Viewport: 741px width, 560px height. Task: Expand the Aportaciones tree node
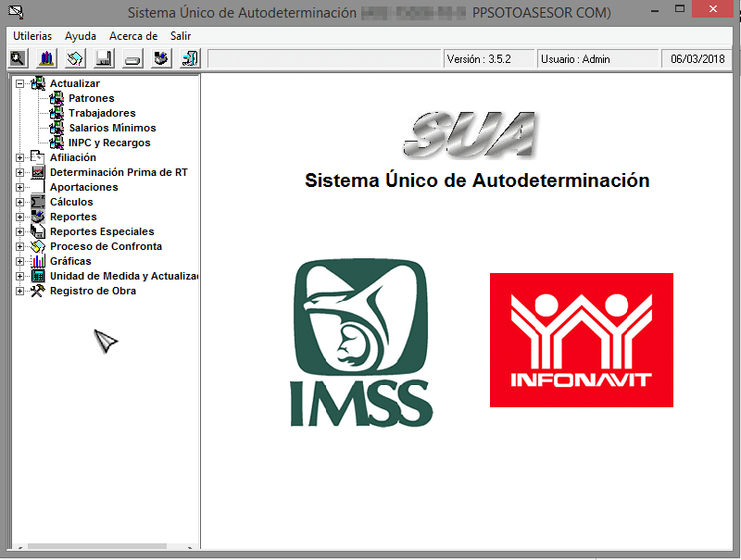[x=19, y=187]
